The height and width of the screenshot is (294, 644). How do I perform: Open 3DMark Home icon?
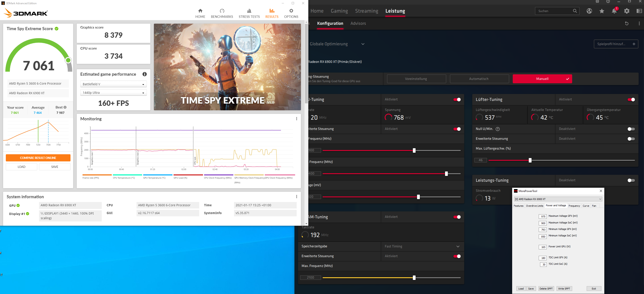pos(200,11)
